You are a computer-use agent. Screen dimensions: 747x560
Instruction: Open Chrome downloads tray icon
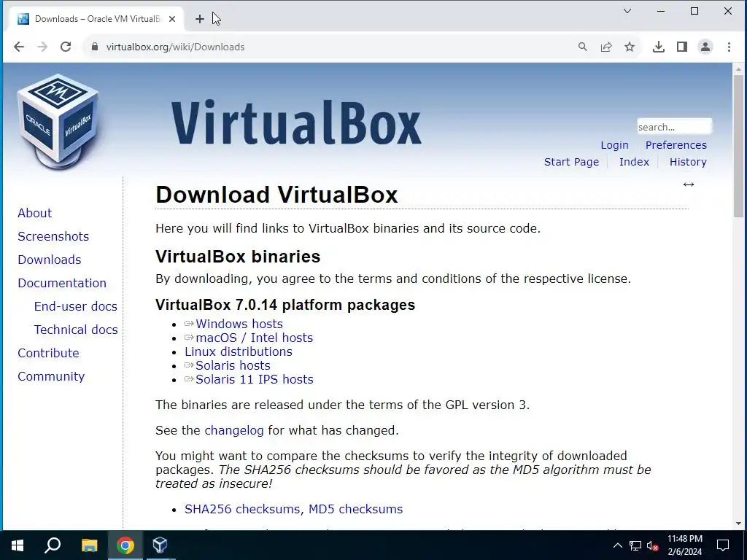tap(659, 47)
